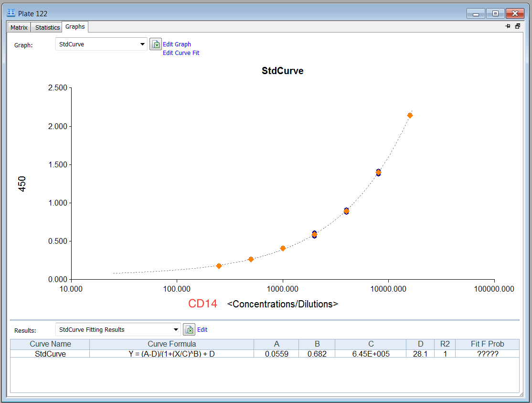Screen dimensions: 532x403
Task: Click the highest orange data point near 2.1
Action: (410, 115)
